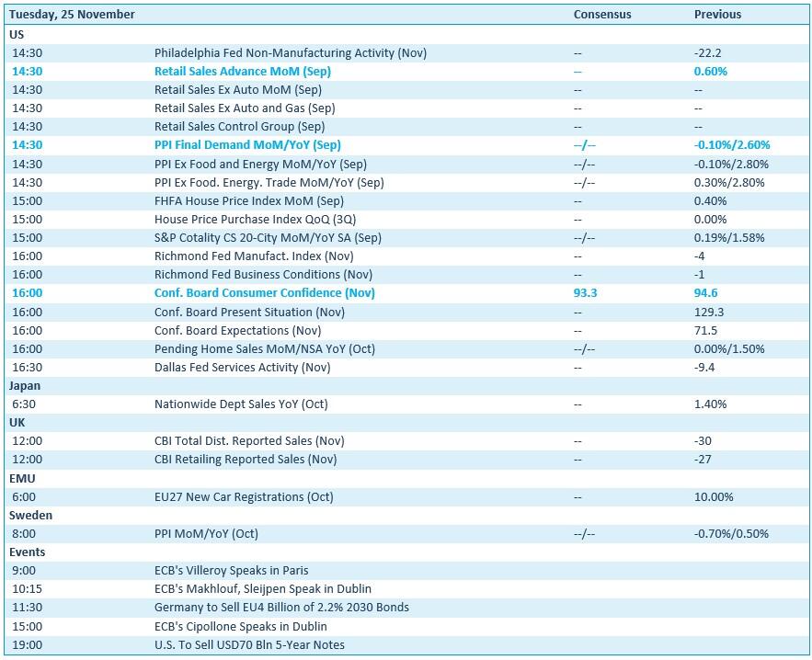Click the 94.6 previous value
The image size is (812, 660).
[x=706, y=293]
